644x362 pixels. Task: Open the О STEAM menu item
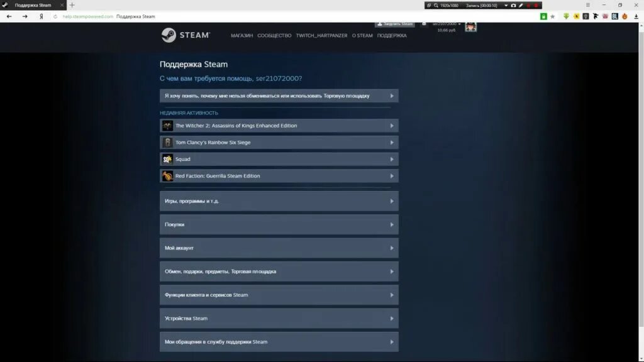tap(362, 36)
